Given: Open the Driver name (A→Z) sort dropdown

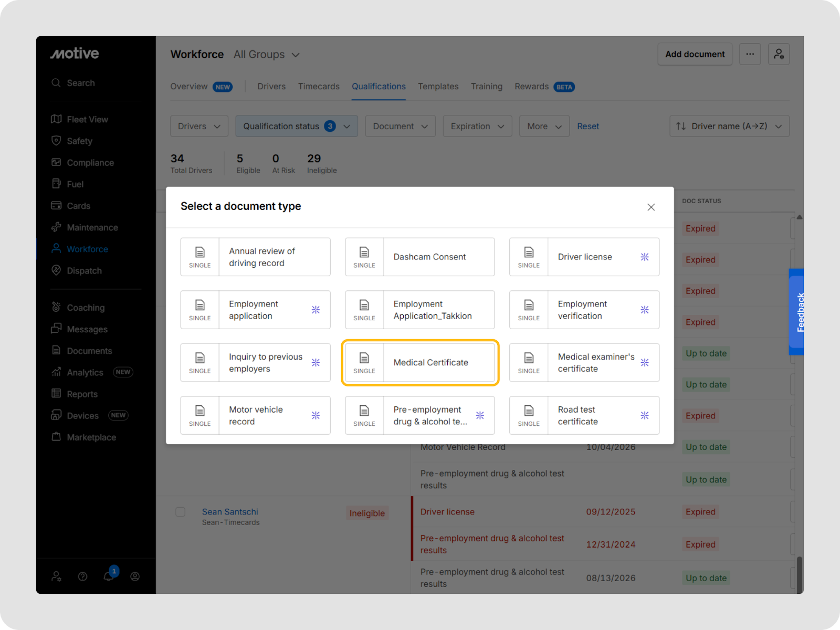Looking at the screenshot, I should [x=729, y=127].
